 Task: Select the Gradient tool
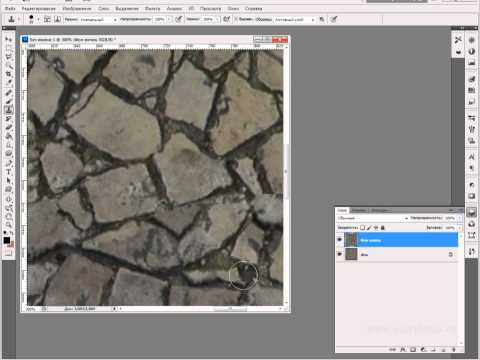(x=8, y=136)
